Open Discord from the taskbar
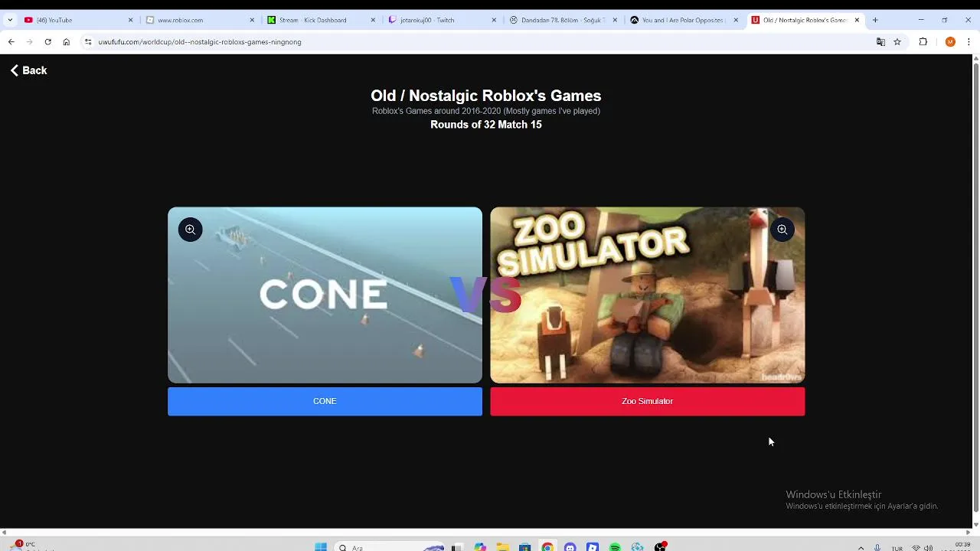This screenshot has height=551, width=980. (x=570, y=546)
